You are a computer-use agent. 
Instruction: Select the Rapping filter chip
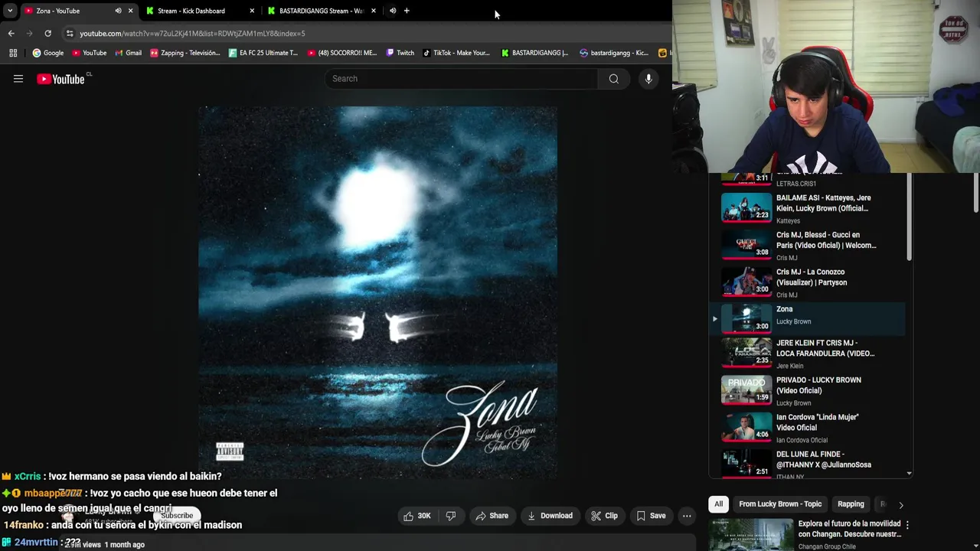(851, 504)
